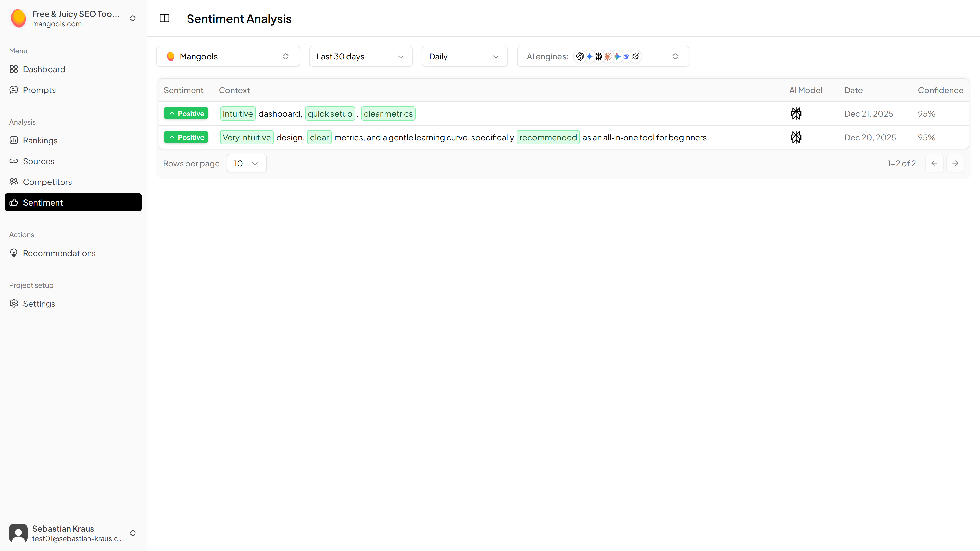Go to previous page arrow
980x551 pixels.
934,163
